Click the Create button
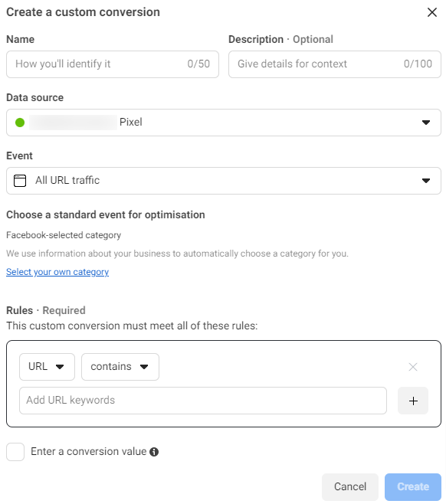The height and width of the screenshot is (504, 446). (413, 486)
